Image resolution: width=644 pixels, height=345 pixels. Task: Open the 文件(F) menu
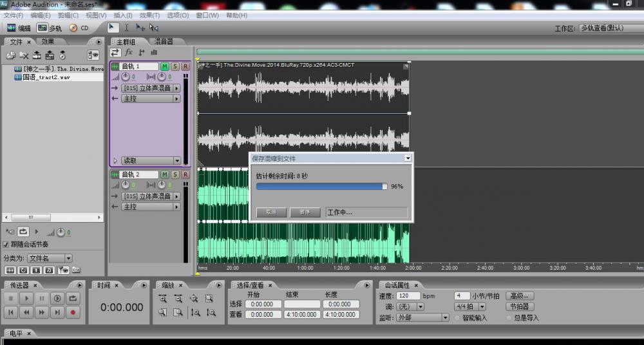13,15
